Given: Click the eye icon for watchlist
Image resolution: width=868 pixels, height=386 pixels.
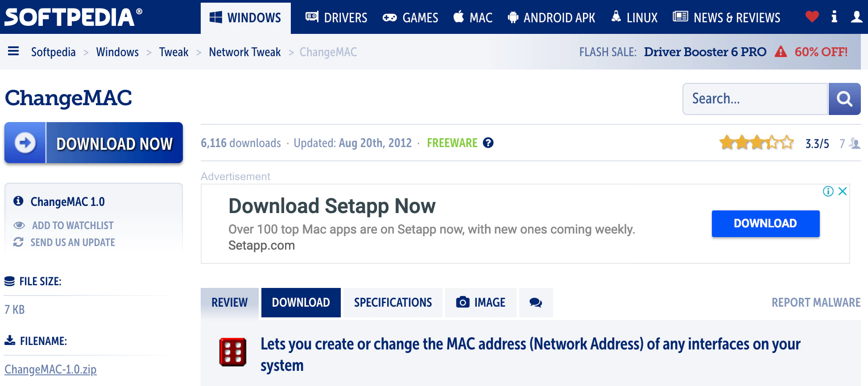Looking at the screenshot, I should [19, 226].
